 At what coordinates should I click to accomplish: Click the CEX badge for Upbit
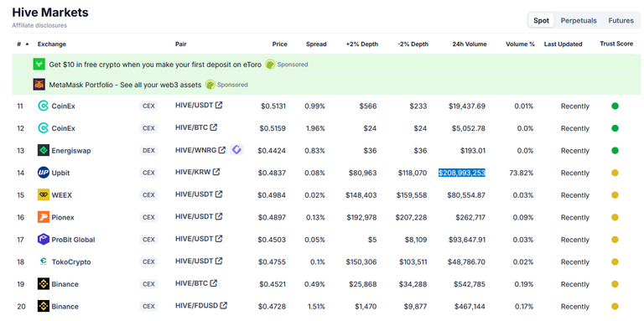click(148, 173)
